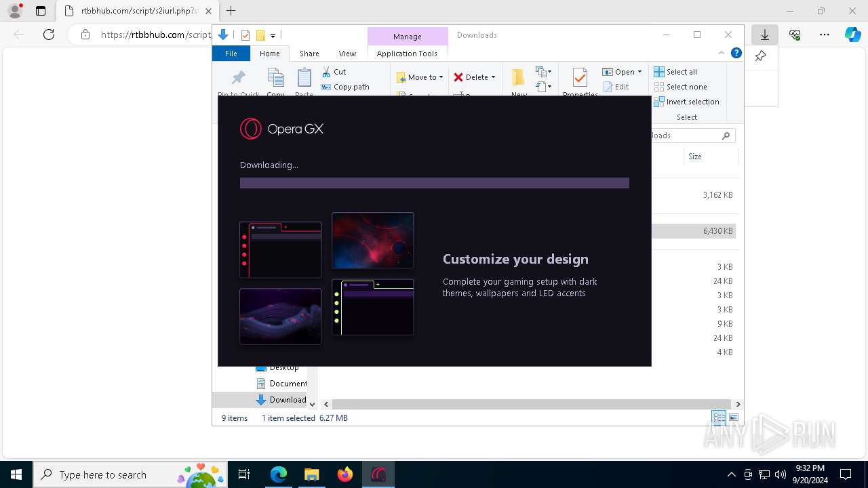Open the Edge Downloads toolbar button

[765, 35]
